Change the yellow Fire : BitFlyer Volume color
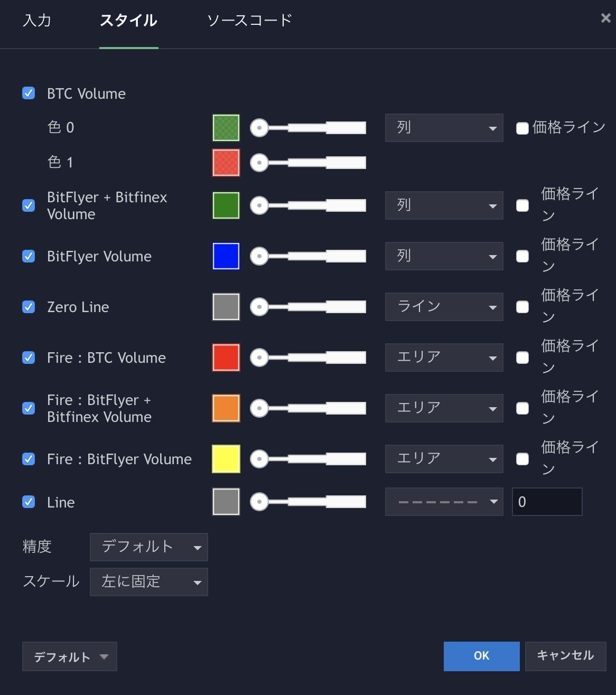This screenshot has width=616, height=695. [226, 458]
